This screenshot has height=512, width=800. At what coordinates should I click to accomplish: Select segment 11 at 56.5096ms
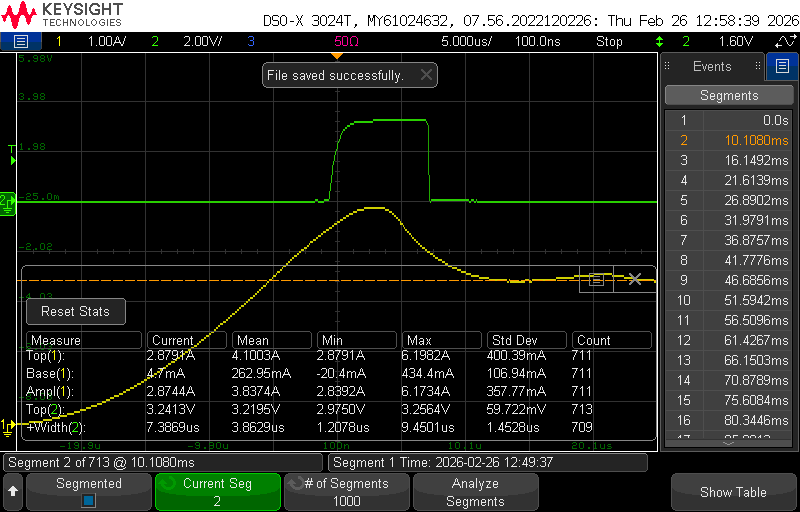tap(729, 320)
